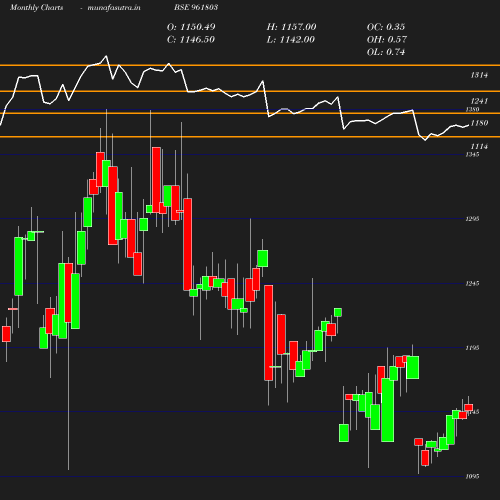
Task: Click the 1245 price axis label
Action: [x=472, y=283]
